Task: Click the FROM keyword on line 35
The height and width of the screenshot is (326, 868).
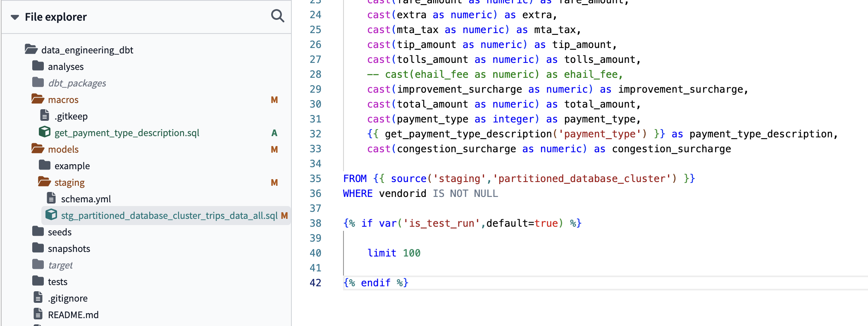Action: click(x=355, y=178)
